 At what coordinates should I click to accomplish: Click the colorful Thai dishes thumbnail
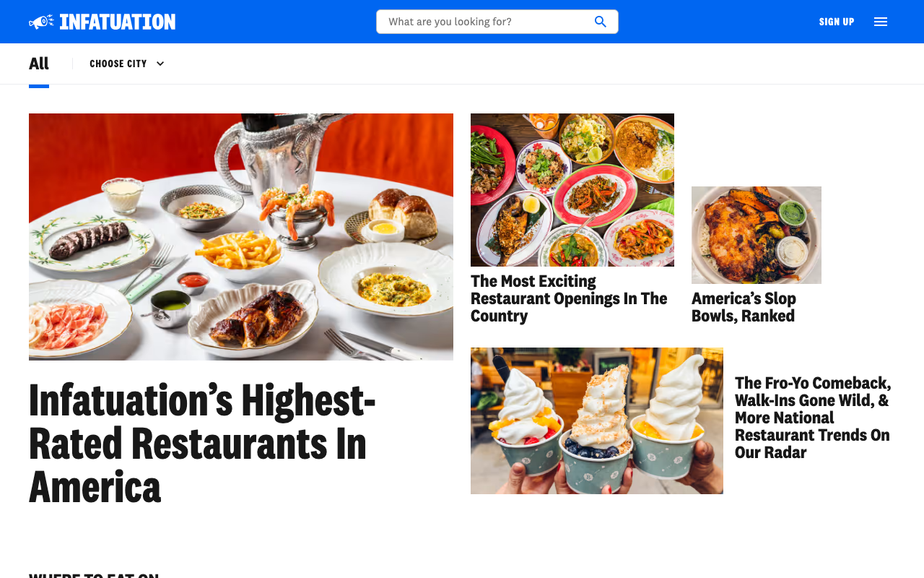coord(572,190)
